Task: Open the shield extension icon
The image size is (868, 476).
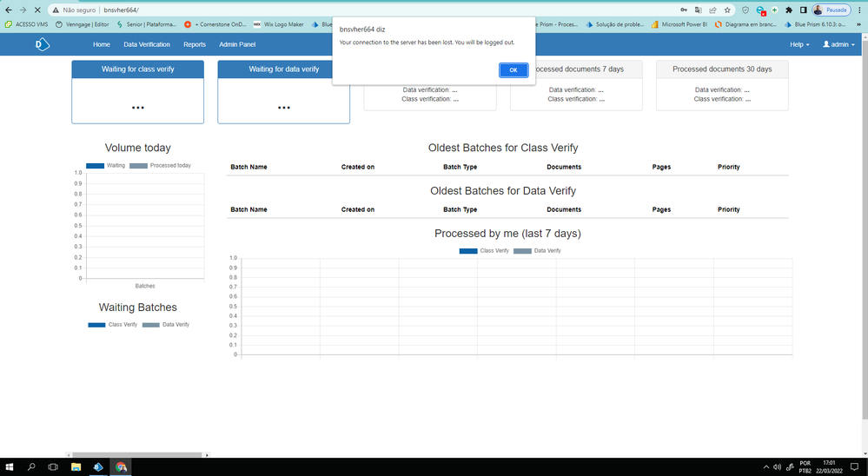Action: [x=745, y=10]
